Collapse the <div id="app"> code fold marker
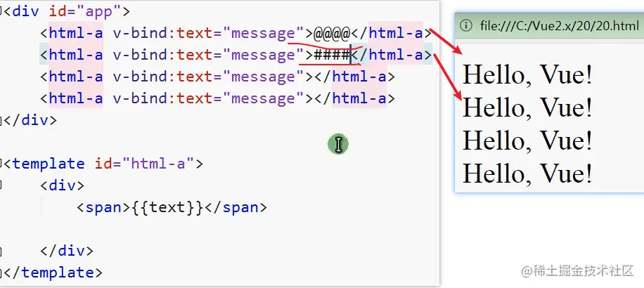Screen dimensions: 644x288 tap(1, 11)
